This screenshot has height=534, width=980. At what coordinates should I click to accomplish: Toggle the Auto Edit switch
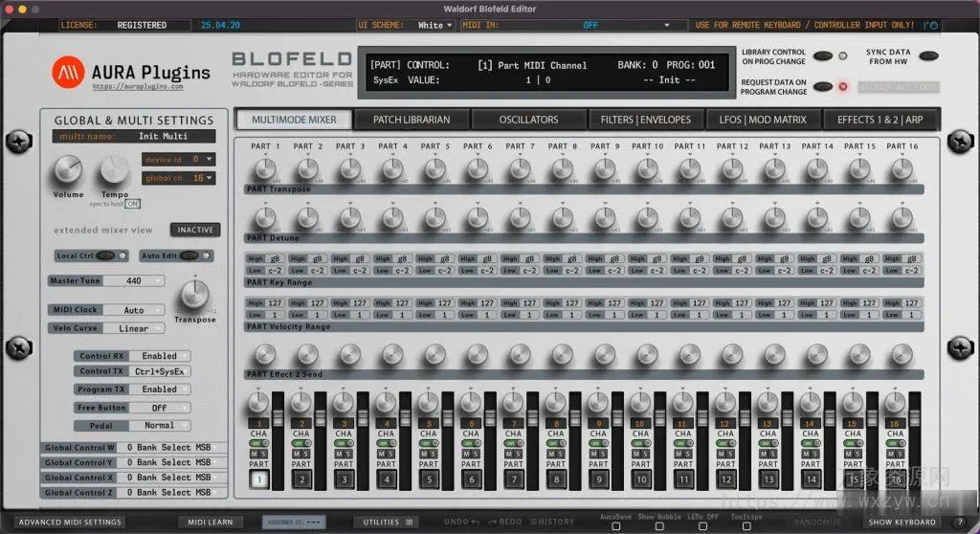pos(189,256)
